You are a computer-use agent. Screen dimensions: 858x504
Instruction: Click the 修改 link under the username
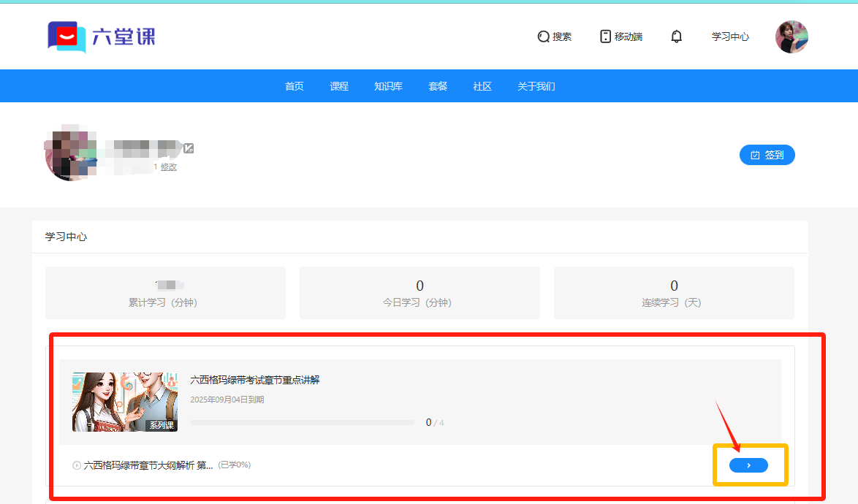coord(169,167)
